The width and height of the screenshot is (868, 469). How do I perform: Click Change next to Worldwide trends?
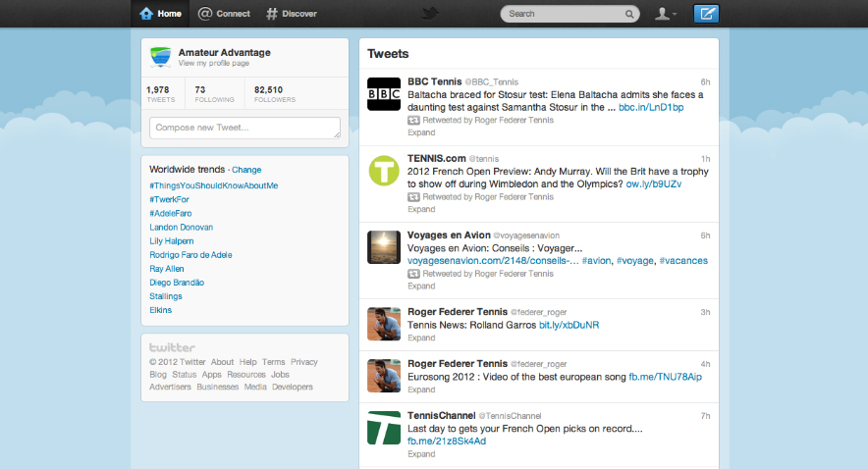click(246, 170)
